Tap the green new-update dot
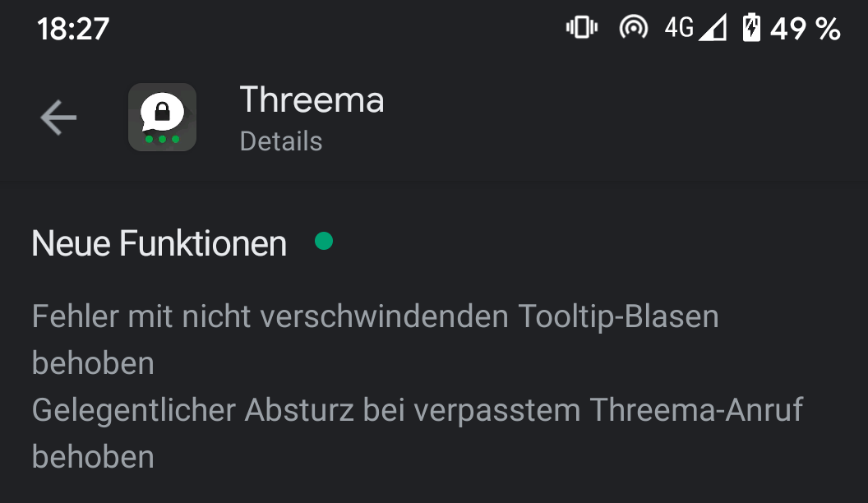This screenshot has width=868, height=503. [324, 241]
